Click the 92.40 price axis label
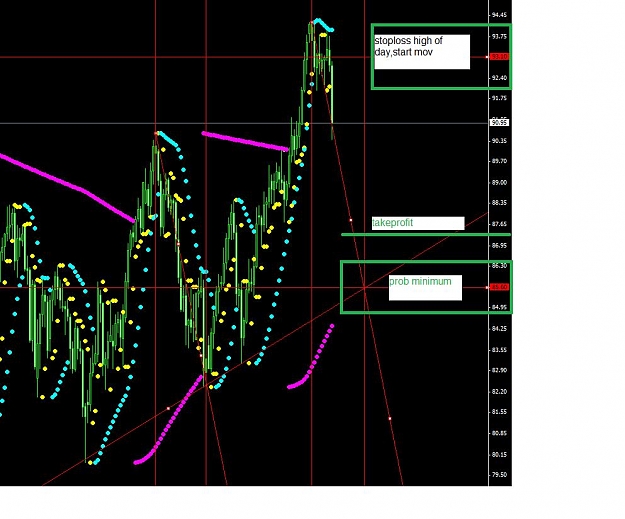625x519 pixels. click(x=499, y=78)
